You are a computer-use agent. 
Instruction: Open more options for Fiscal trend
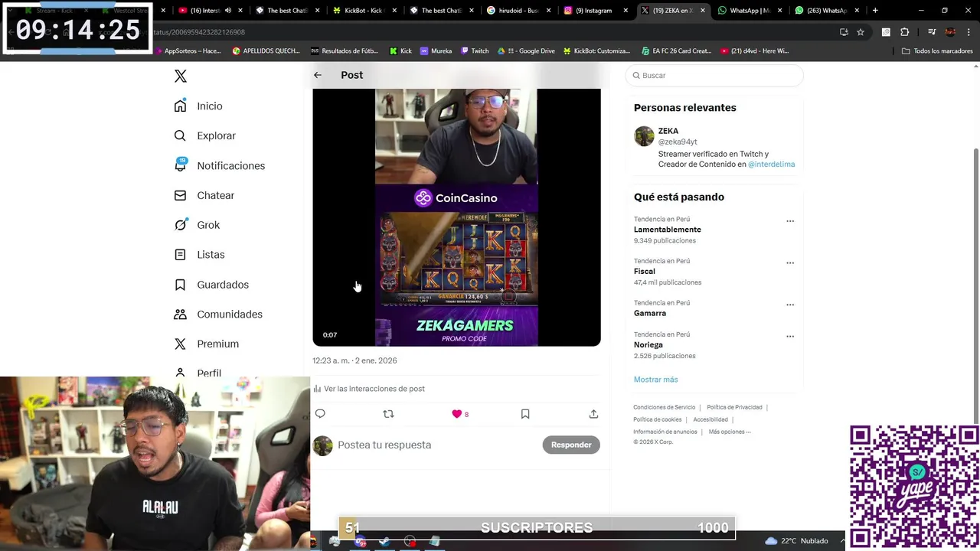[790, 263]
